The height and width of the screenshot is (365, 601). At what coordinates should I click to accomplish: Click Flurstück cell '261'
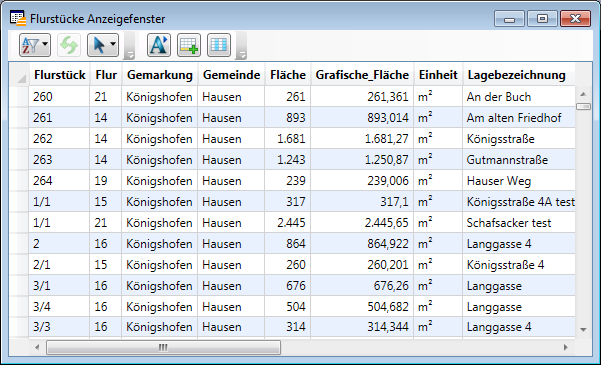coord(59,118)
